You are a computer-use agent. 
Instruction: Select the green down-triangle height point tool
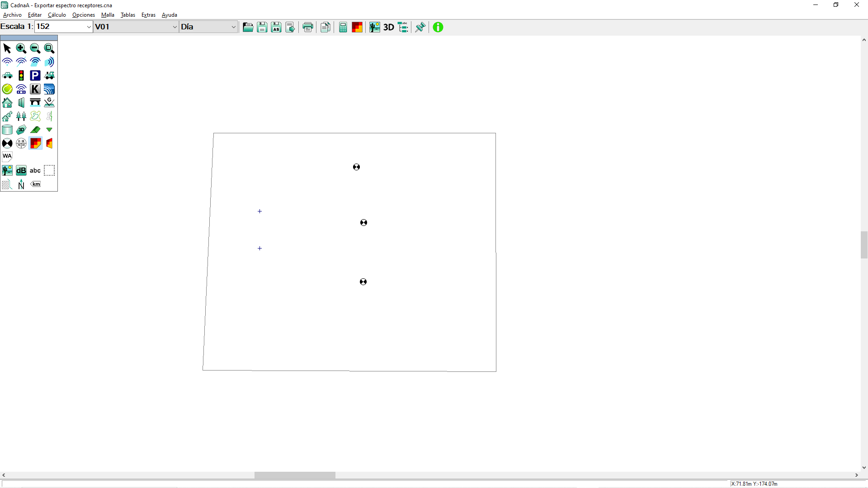49,130
